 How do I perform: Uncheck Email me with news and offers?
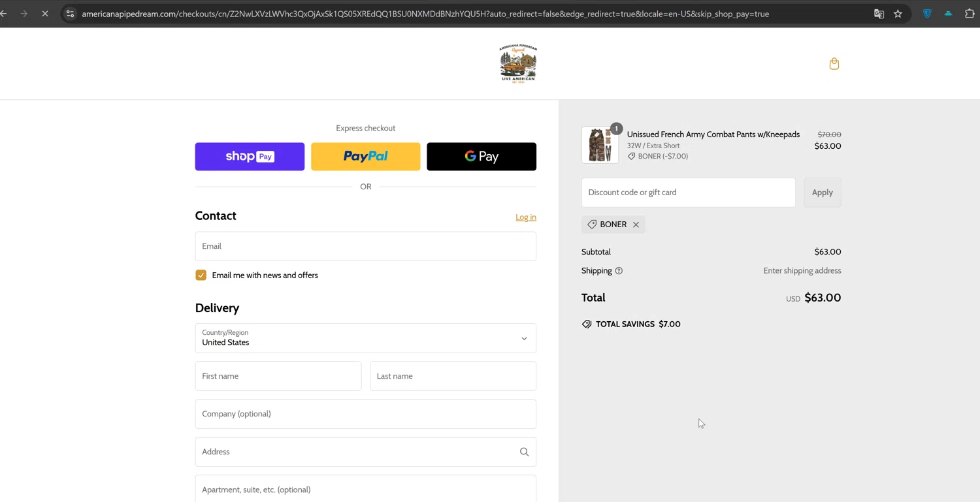click(x=201, y=275)
